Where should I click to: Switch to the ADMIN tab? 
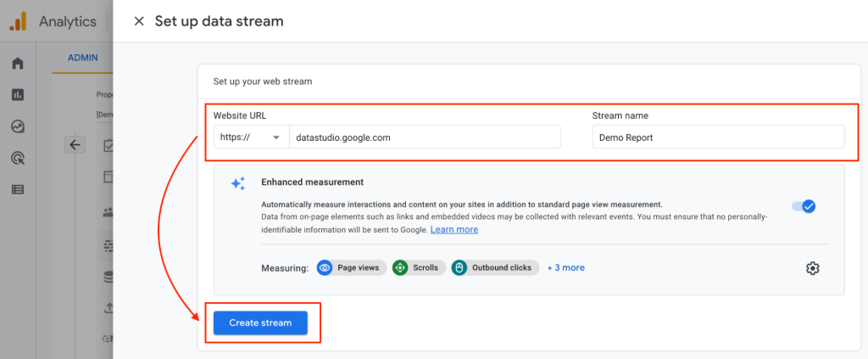point(82,58)
